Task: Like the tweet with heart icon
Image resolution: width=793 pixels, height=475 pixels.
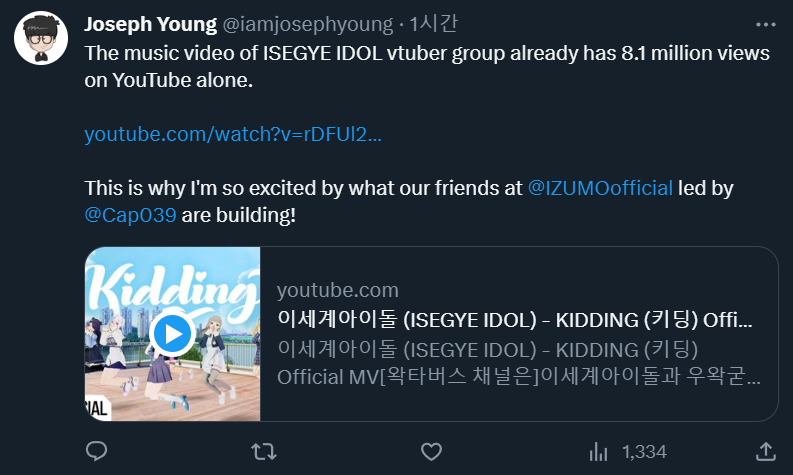Action: point(431,451)
